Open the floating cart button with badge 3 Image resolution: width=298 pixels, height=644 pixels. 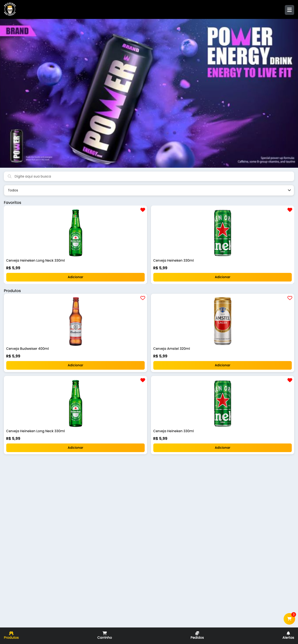[289, 619]
